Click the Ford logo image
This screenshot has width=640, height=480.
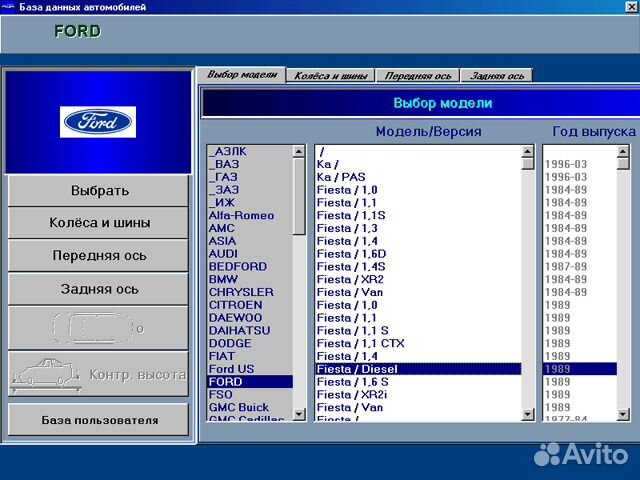(x=98, y=122)
